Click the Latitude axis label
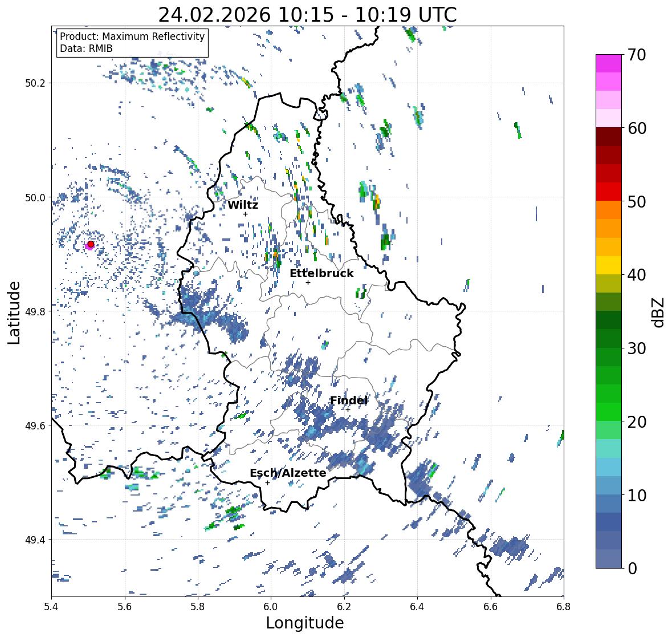This screenshot has width=672, height=637. (14, 313)
